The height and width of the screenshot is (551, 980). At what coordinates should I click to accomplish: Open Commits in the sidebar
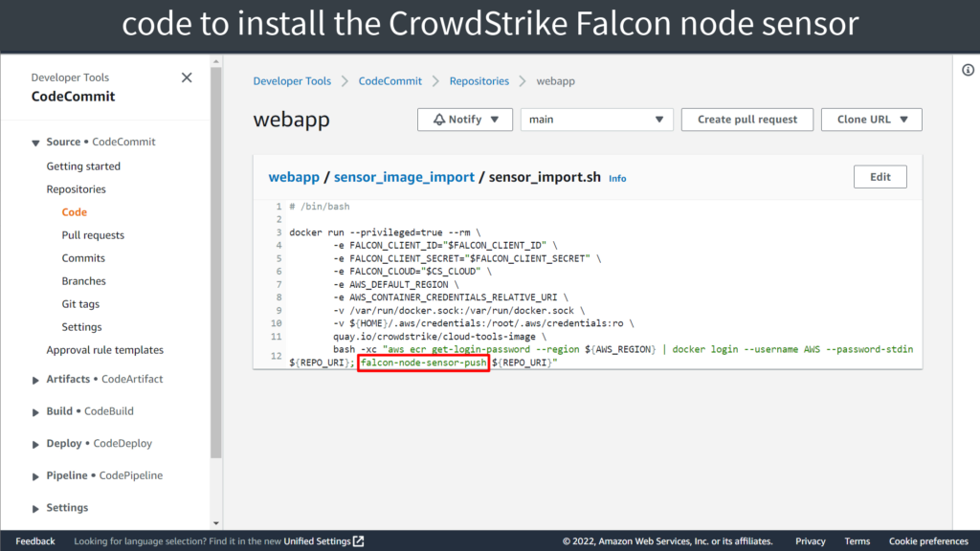[83, 258]
